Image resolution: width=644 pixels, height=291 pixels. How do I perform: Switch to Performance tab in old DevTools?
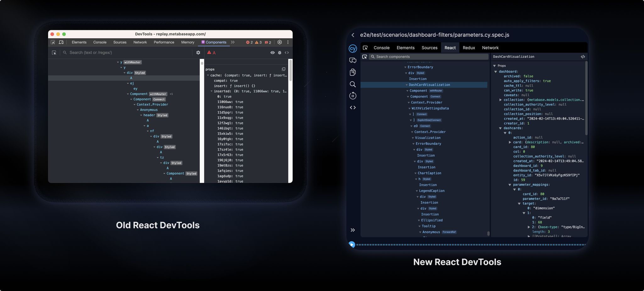[164, 42]
